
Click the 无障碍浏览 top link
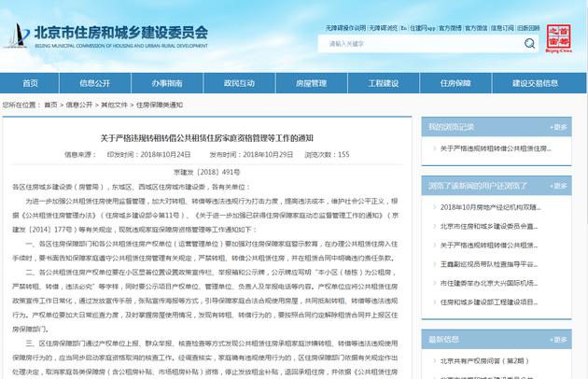pos(383,28)
